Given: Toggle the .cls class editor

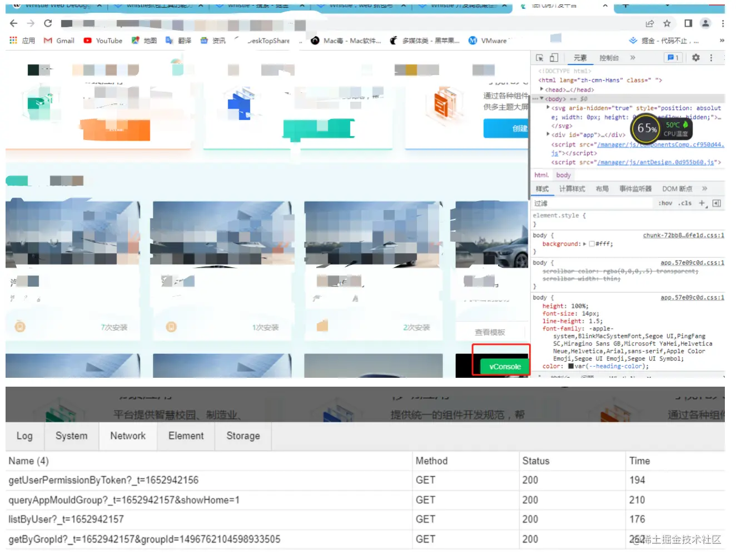Looking at the screenshot, I should (685, 203).
